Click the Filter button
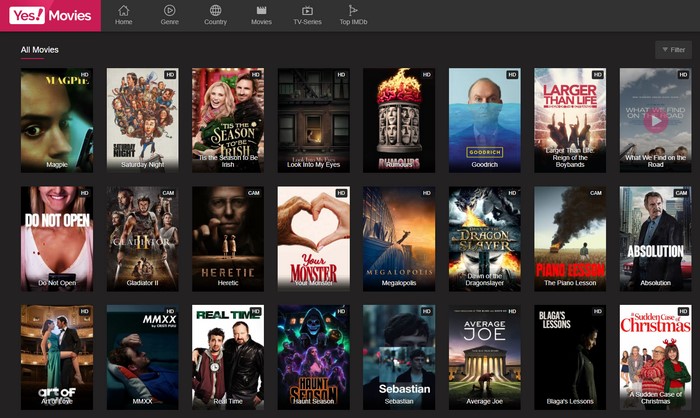The width and height of the screenshot is (700, 418). coord(673,50)
